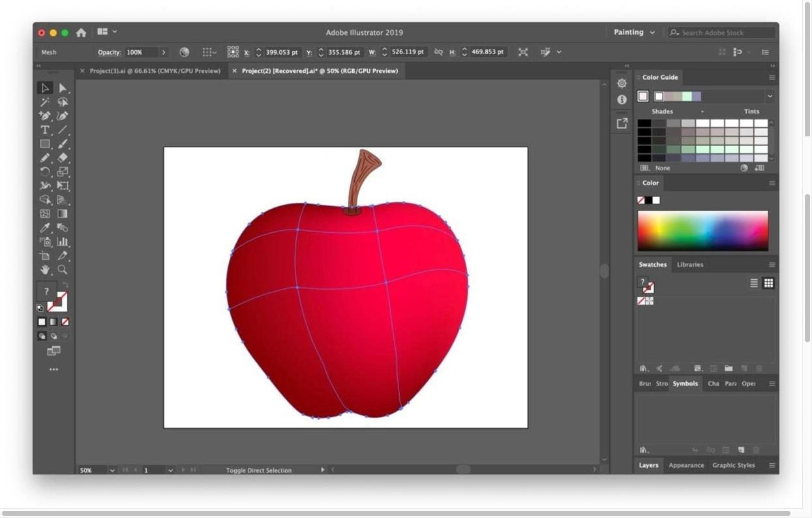Select base color swatch in Color Guide

(643, 97)
